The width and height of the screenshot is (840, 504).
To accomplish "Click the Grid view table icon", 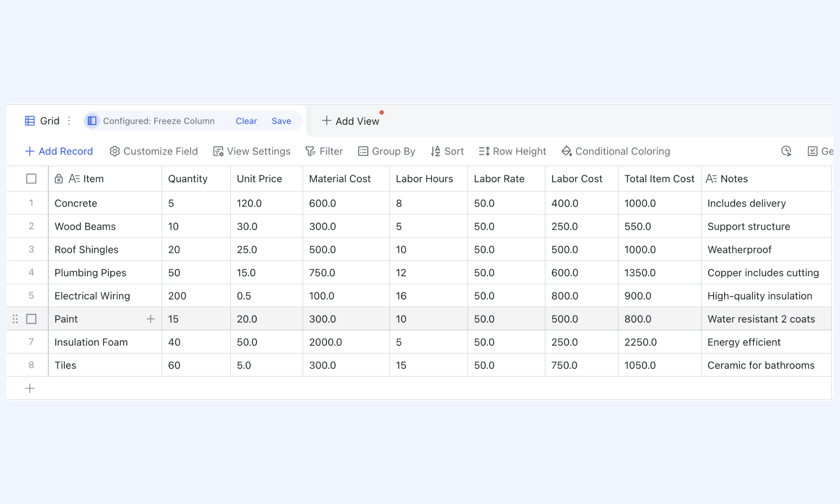I will click(x=30, y=121).
